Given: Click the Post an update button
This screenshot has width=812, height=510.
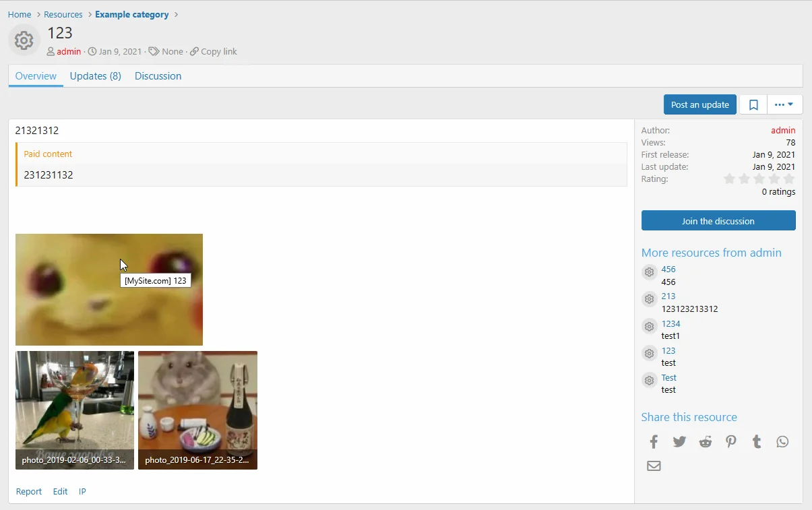Looking at the screenshot, I should point(699,105).
